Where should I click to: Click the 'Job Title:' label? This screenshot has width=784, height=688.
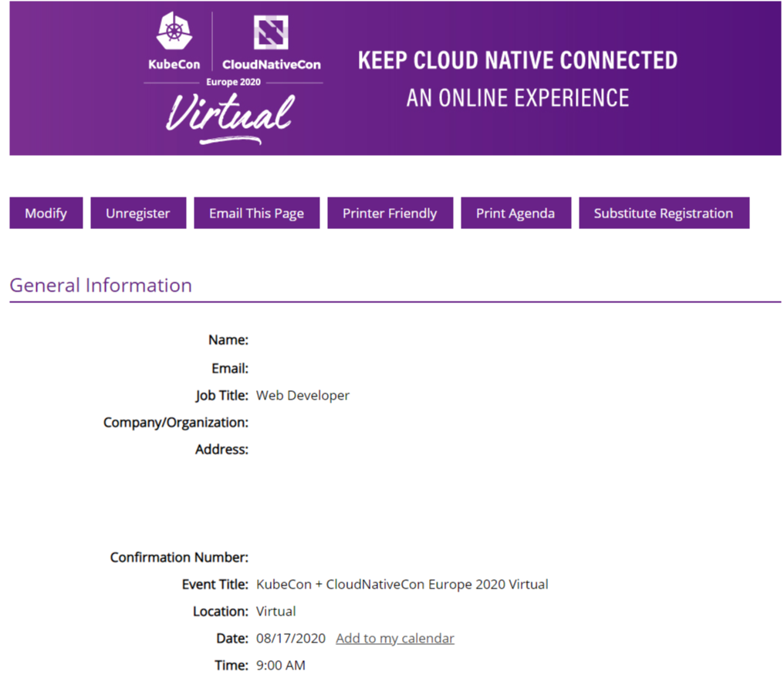222,395
